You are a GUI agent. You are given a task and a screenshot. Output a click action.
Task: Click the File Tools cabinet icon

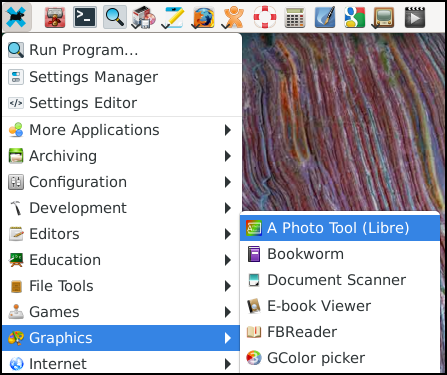click(16, 286)
